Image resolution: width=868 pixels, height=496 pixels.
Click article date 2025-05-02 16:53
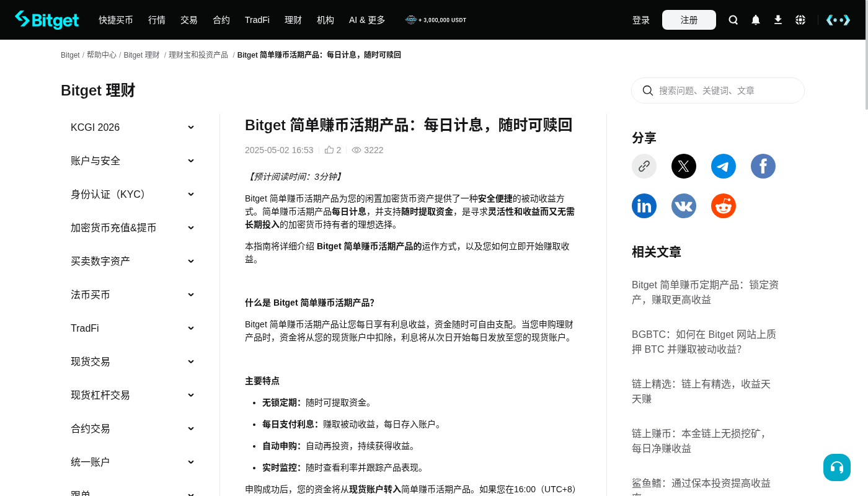(279, 150)
